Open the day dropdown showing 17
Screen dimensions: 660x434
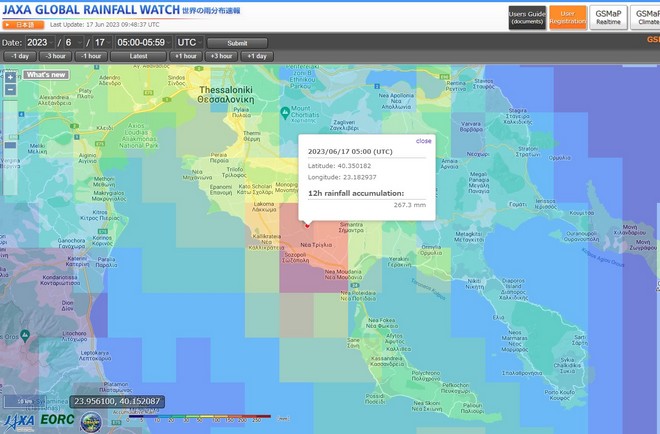tap(98, 43)
